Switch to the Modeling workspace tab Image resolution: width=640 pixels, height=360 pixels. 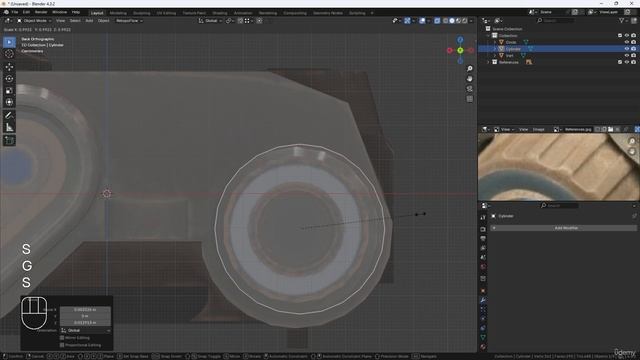[x=118, y=13]
